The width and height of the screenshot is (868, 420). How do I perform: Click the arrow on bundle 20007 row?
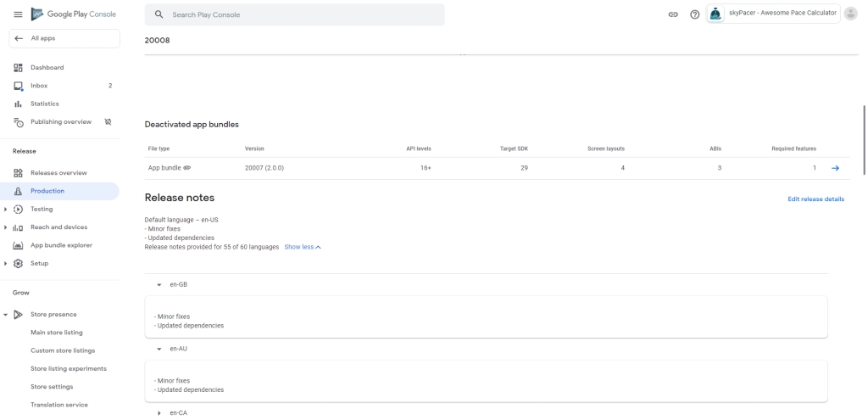point(835,168)
